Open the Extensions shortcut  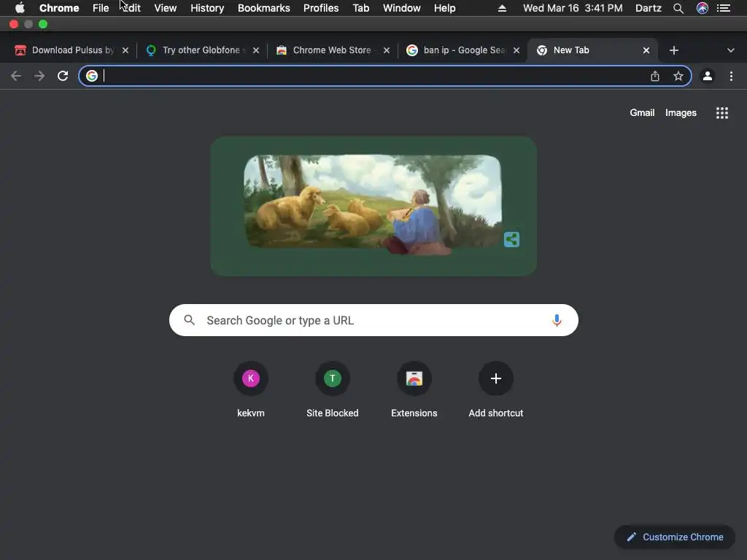click(414, 391)
